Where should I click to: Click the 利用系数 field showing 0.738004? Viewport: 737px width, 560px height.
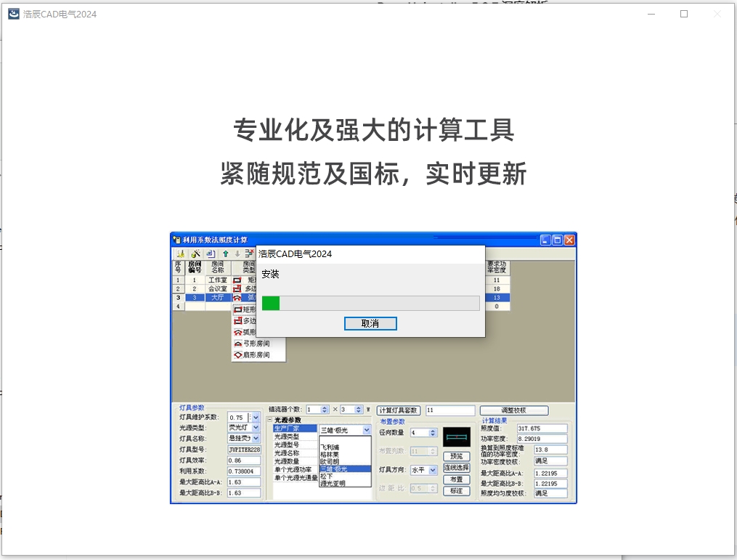[x=244, y=471]
